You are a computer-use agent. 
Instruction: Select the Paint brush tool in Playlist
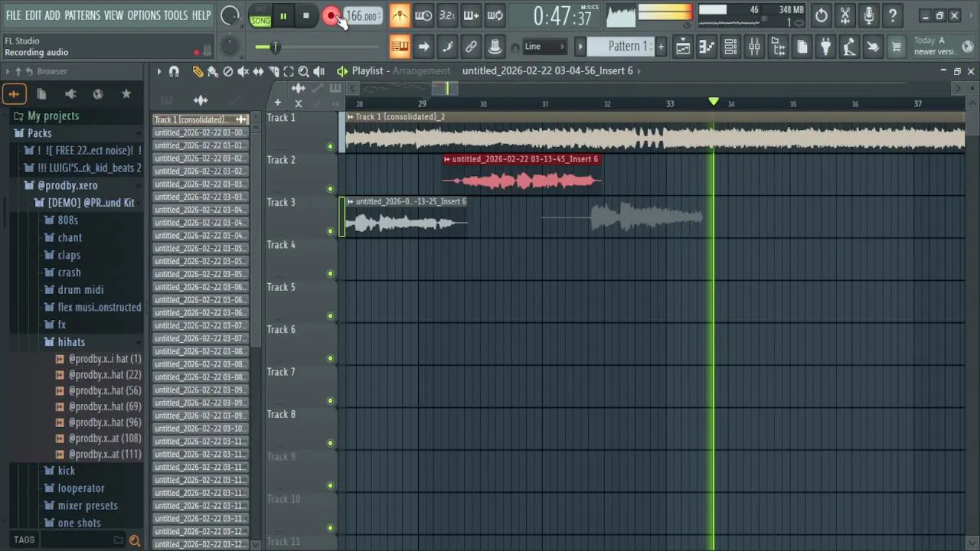(212, 71)
